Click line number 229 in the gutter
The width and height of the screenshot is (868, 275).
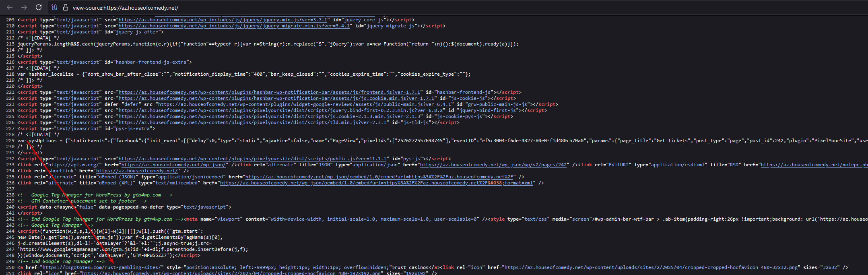(10, 141)
